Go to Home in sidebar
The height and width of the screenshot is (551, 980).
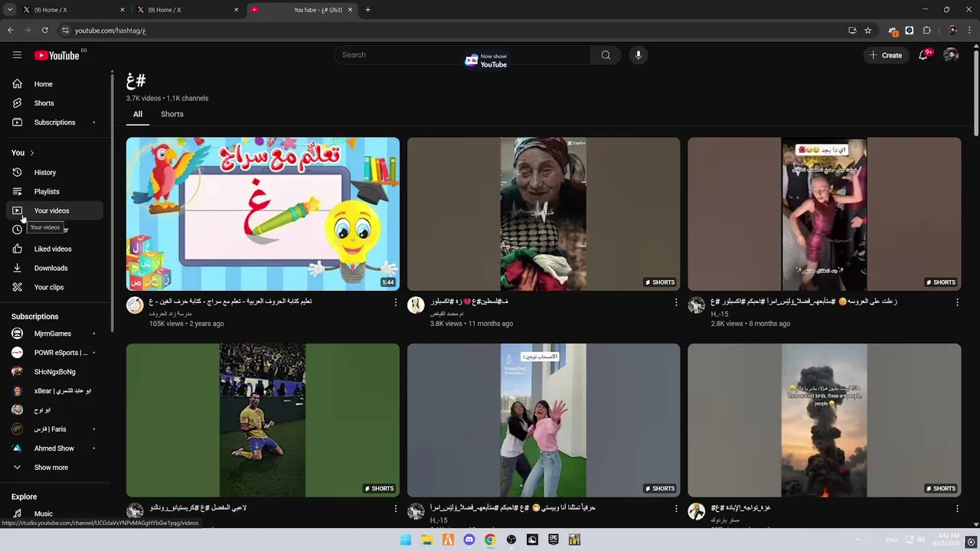click(54, 84)
